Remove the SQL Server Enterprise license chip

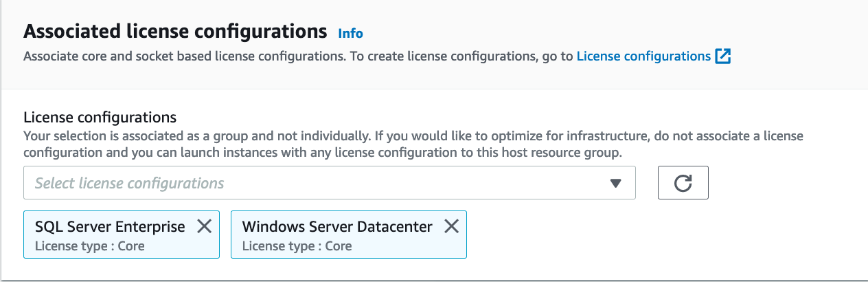[205, 226]
